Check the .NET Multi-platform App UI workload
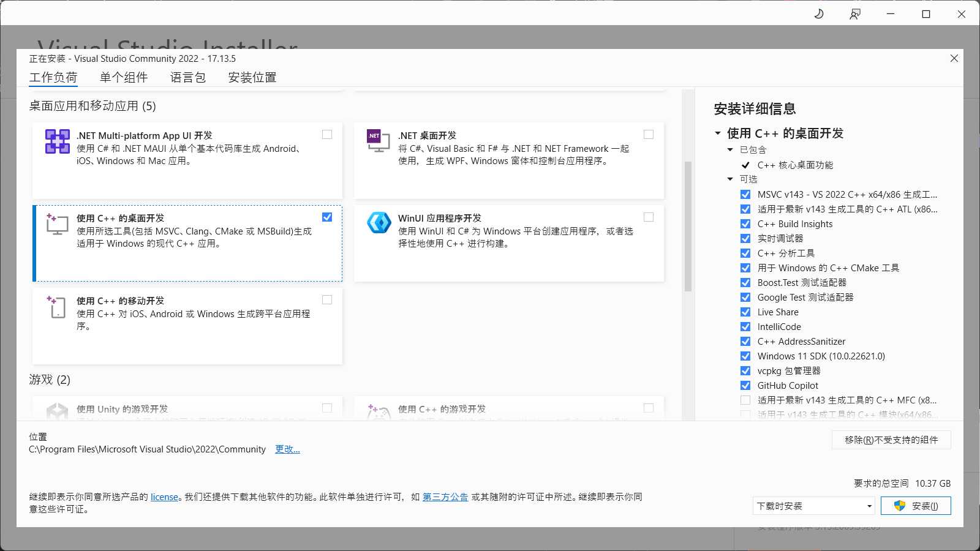980x551 pixels. (x=327, y=135)
